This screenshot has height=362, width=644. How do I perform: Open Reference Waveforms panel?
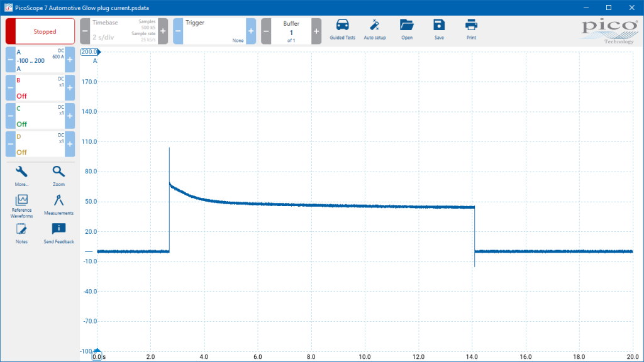click(x=21, y=206)
